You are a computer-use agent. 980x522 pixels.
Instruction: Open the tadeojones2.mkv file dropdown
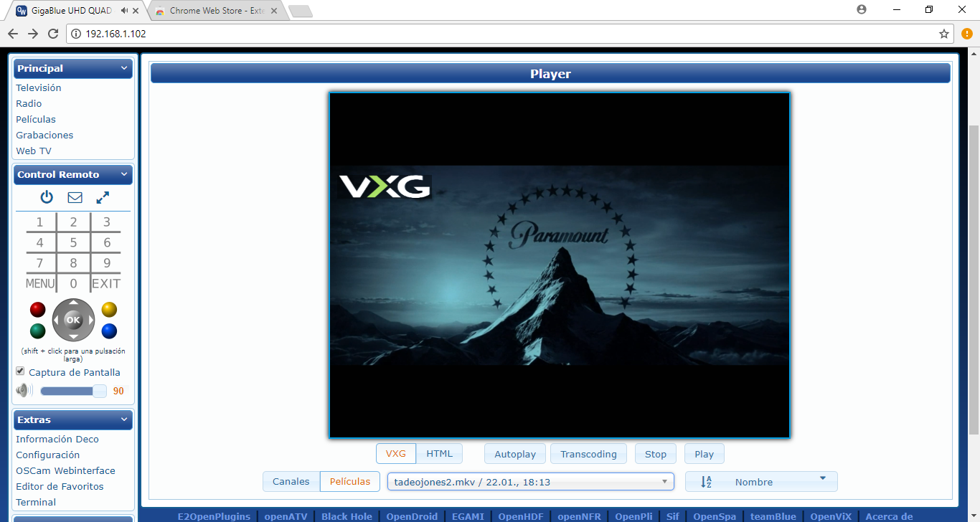click(x=531, y=482)
